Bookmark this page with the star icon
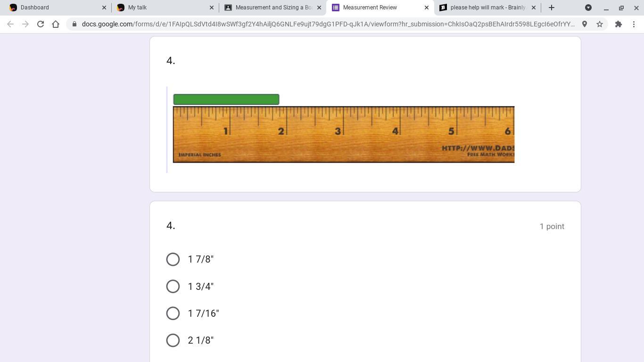 [600, 24]
